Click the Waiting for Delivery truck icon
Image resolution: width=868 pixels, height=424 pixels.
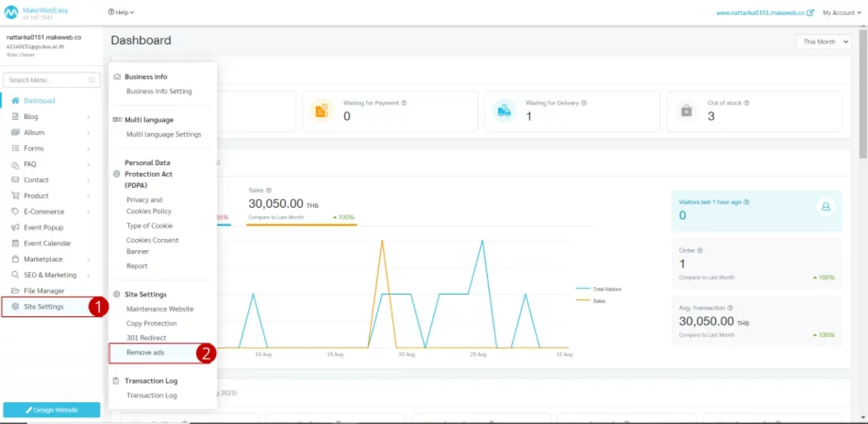(504, 110)
